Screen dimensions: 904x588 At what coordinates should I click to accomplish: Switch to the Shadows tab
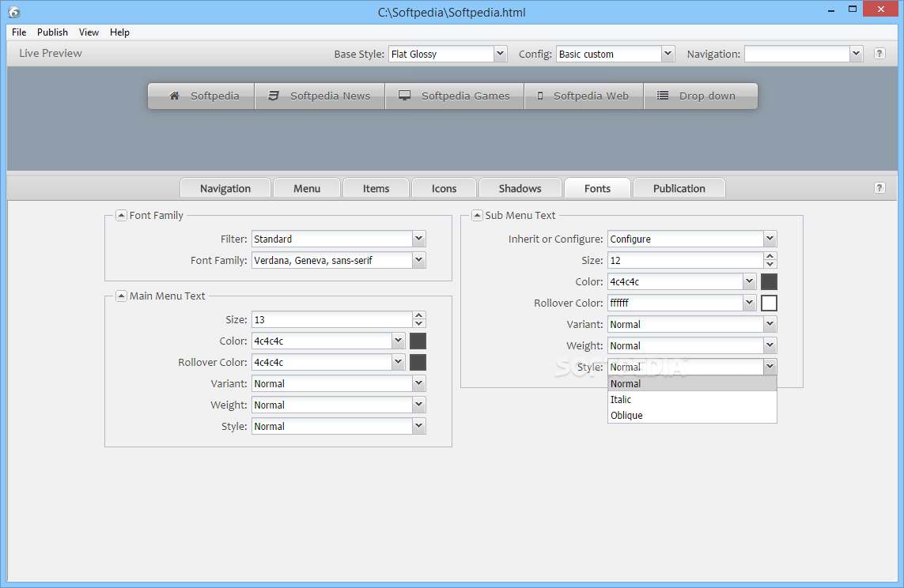point(520,188)
